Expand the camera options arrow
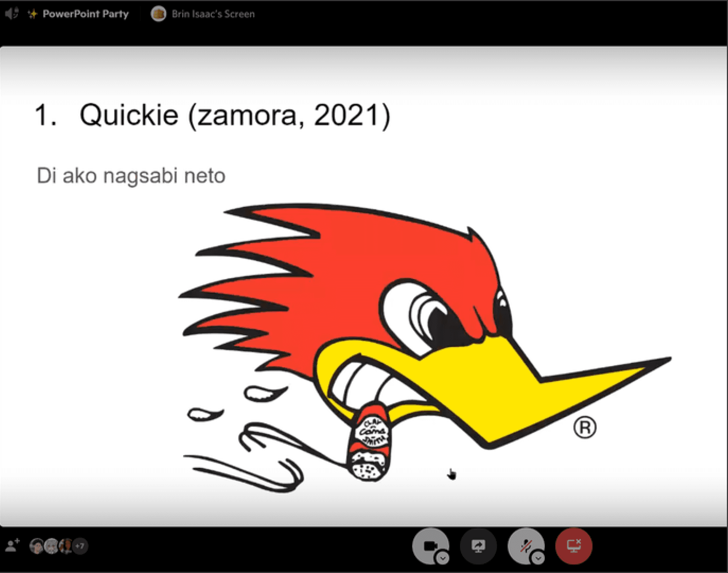This screenshot has width=728, height=573. click(443, 558)
